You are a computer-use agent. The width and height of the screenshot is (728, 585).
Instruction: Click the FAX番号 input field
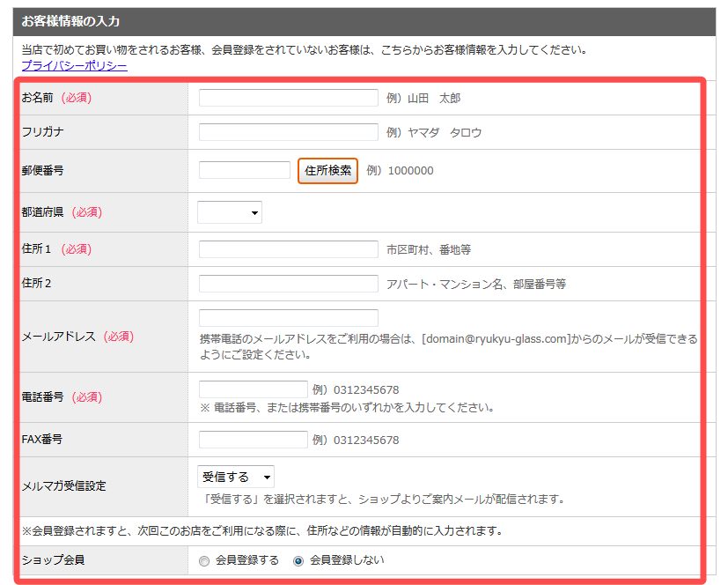coord(253,440)
